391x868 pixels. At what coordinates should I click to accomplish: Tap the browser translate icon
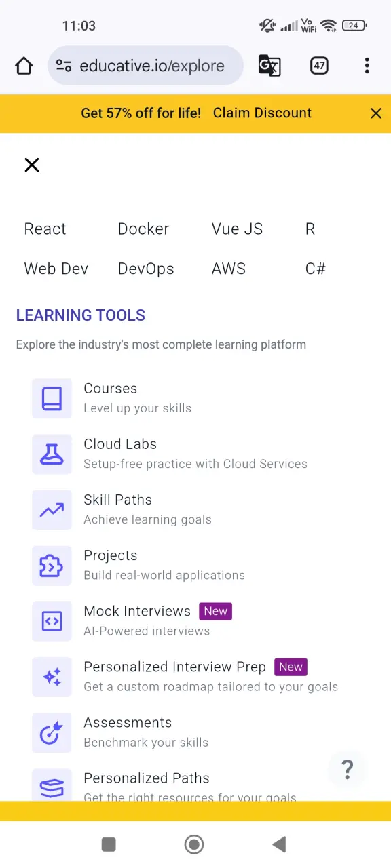[269, 66]
